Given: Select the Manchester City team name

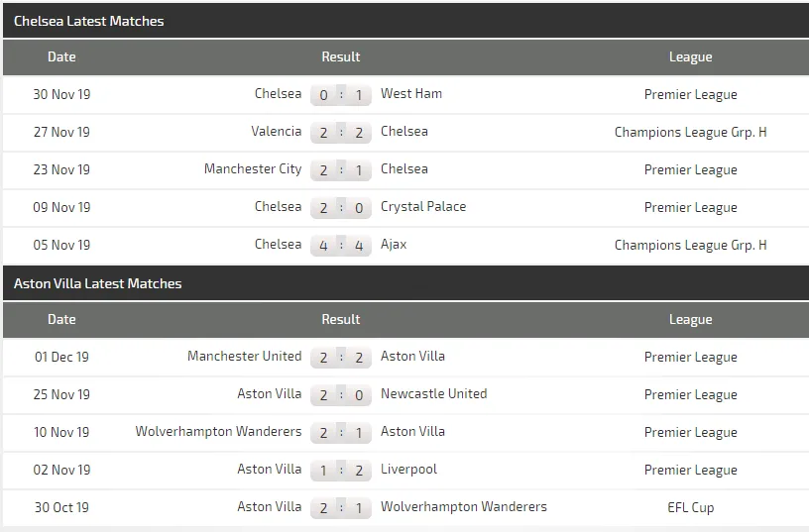Looking at the screenshot, I should [253, 169].
